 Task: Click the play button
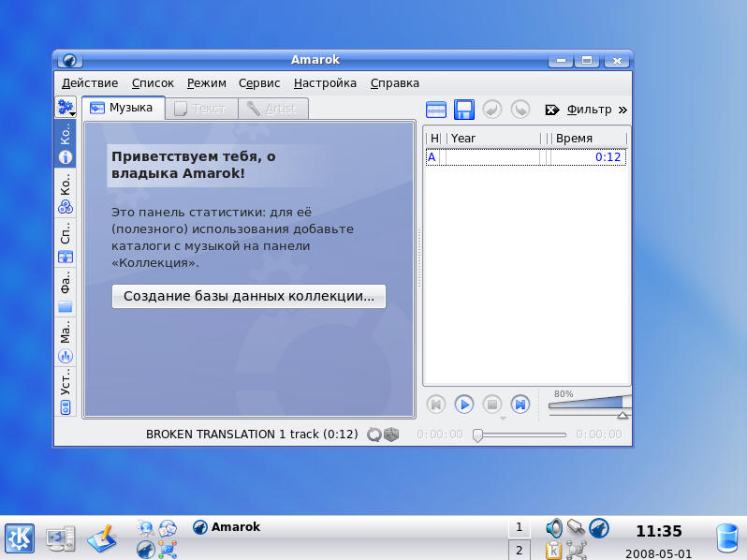point(464,405)
